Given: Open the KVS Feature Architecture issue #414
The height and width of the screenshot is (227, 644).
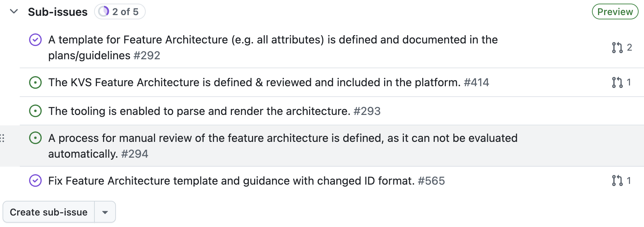Looking at the screenshot, I should 254,83.
